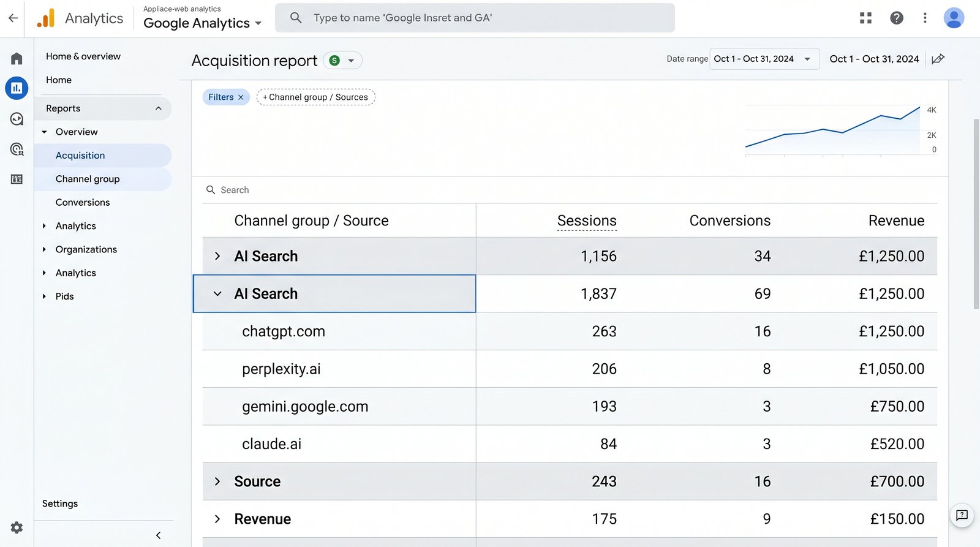Open the Date range dropdown
The height and width of the screenshot is (547, 980).
[x=764, y=59]
